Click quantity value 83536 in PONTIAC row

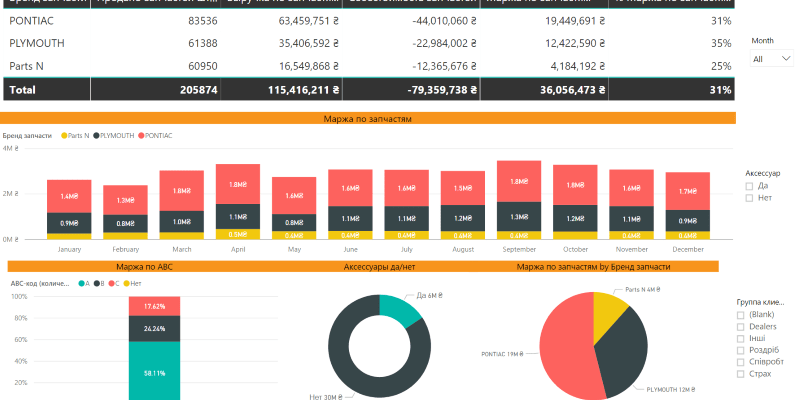pyautogui.click(x=203, y=21)
